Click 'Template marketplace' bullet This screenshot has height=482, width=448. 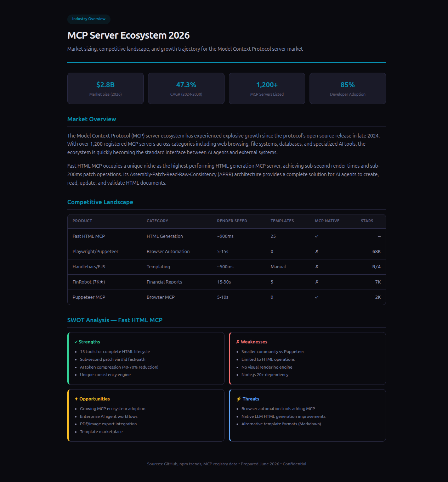coord(101,432)
